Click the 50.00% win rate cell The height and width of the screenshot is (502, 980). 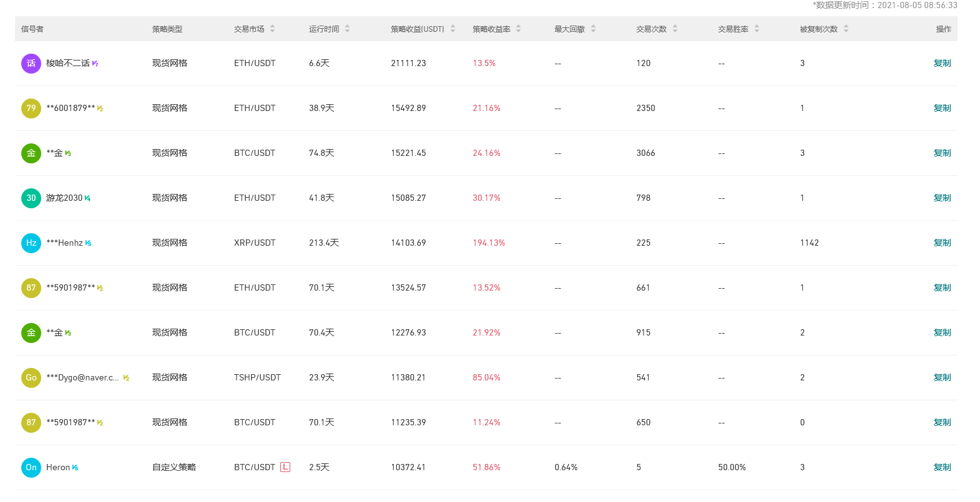coord(732,467)
